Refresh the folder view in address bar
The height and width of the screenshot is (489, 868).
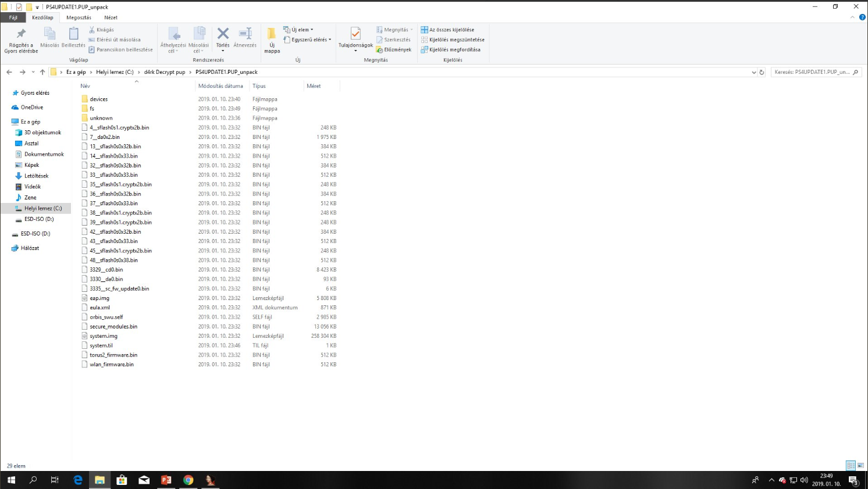[x=762, y=72]
